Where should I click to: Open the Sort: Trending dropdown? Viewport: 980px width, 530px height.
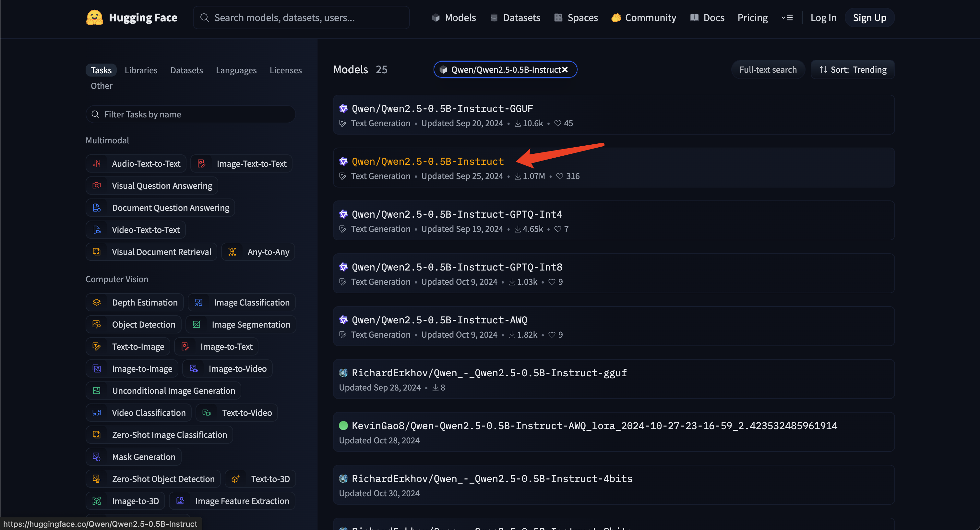click(853, 70)
